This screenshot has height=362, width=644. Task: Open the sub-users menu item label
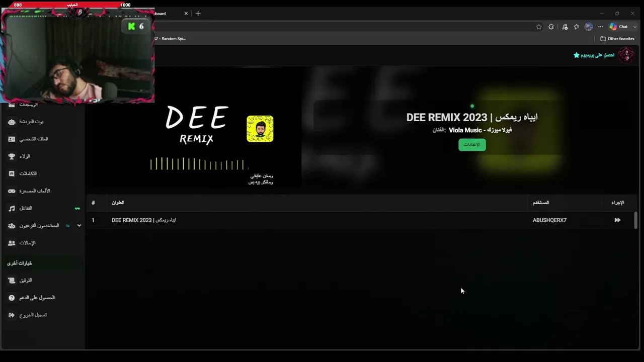coord(39,226)
